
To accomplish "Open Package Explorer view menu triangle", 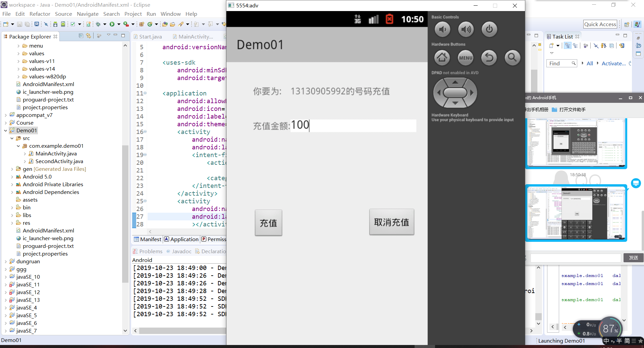I will pos(108,35).
